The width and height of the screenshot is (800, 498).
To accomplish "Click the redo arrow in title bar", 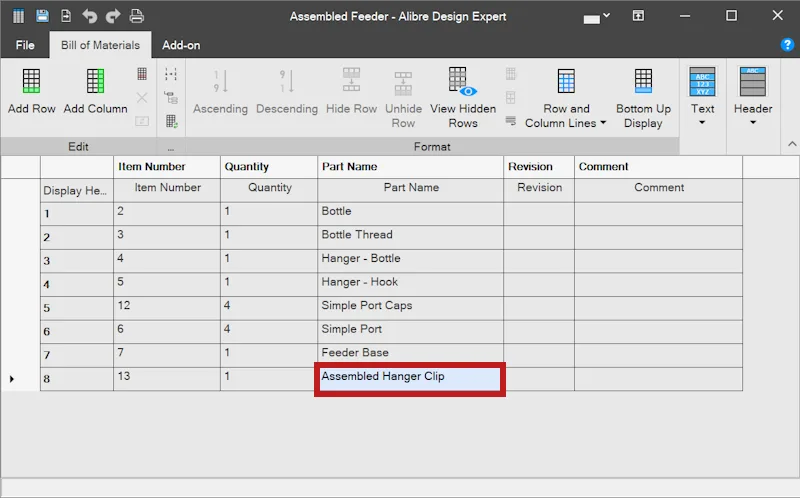I will 113,16.
